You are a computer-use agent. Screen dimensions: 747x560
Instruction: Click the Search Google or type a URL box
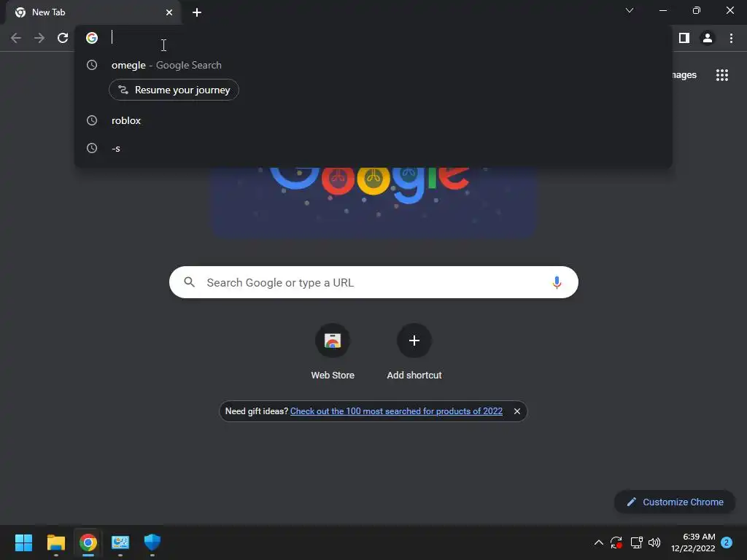[373, 282]
